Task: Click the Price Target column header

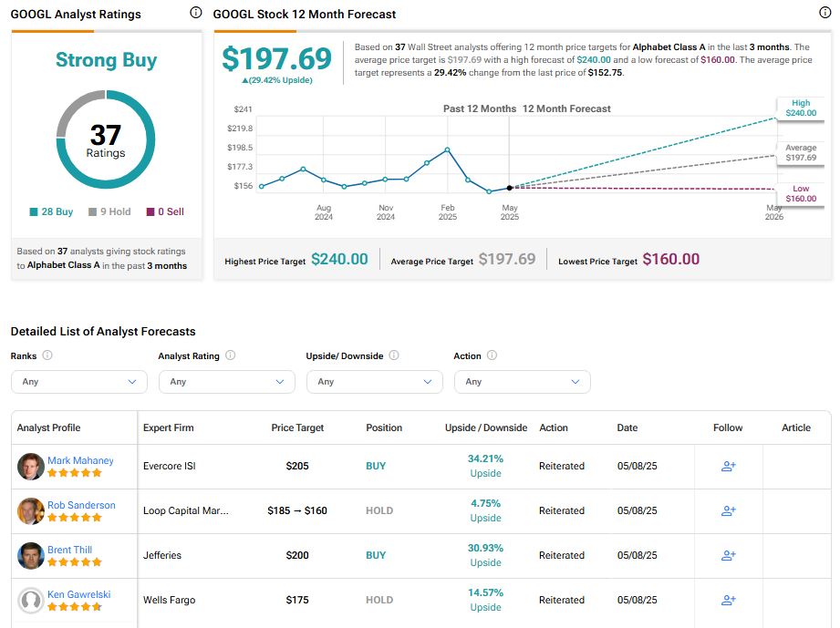Action: 297,427
